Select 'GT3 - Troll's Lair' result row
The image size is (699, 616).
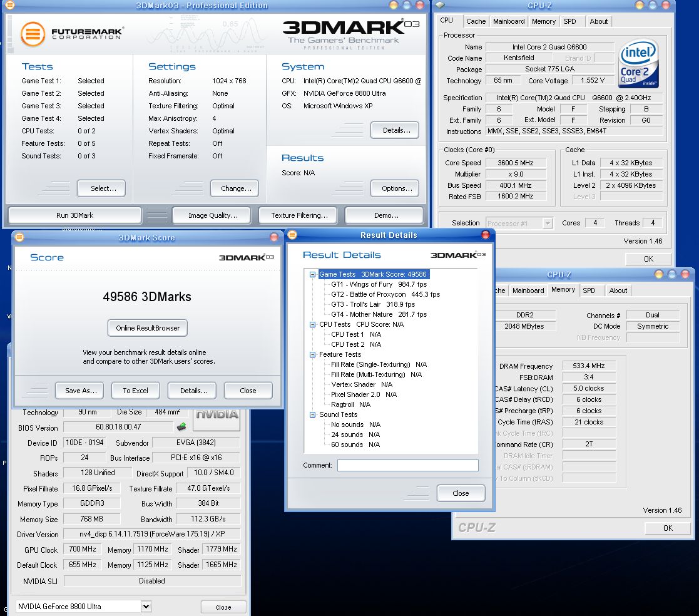[373, 304]
